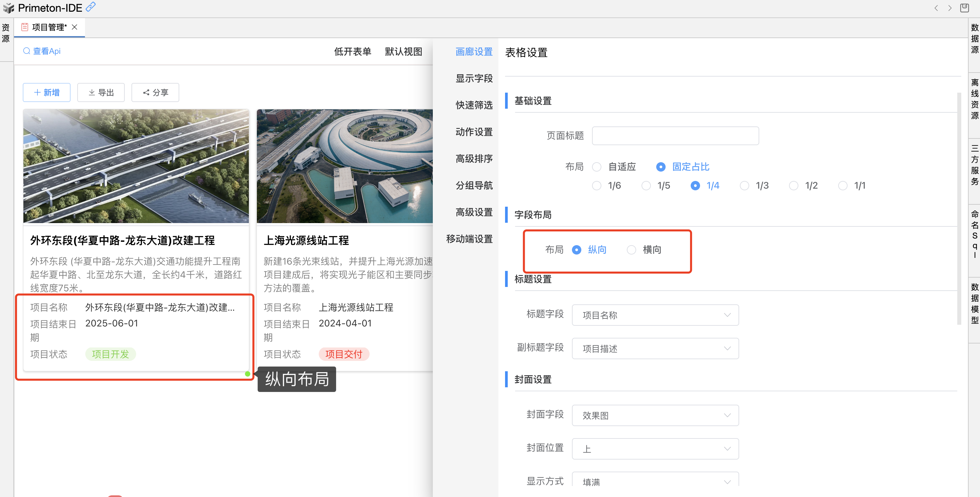This screenshot has height=497, width=980.
Task: Expand the 副标题字段 dropdown showing 项目描述
Action: pyautogui.click(x=655, y=349)
